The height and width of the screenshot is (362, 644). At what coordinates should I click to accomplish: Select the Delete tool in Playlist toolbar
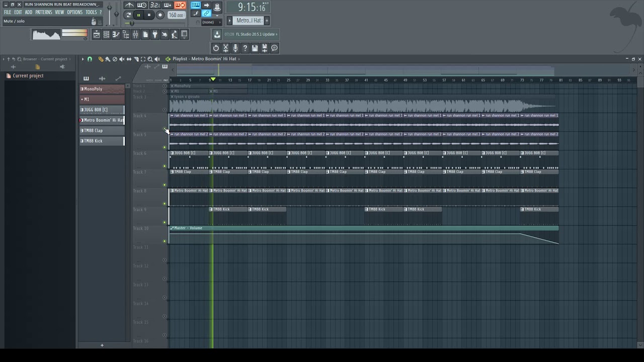pyautogui.click(x=115, y=59)
